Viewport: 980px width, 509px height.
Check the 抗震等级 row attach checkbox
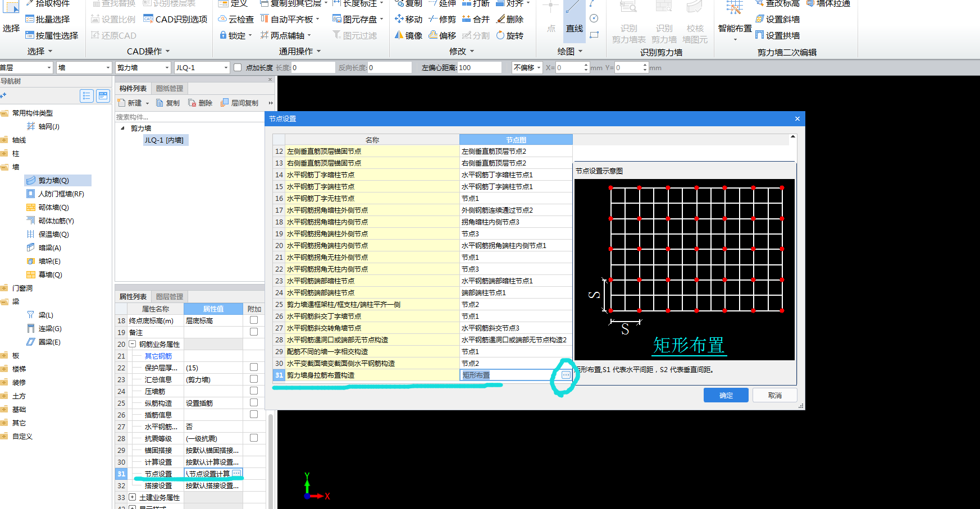click(254, 438)
